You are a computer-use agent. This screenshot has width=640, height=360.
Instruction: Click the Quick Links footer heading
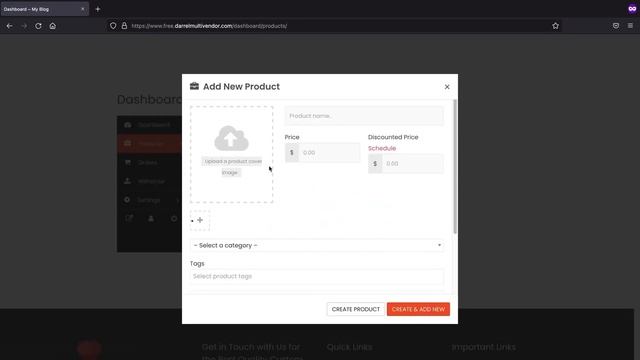(x=349, y=347)
